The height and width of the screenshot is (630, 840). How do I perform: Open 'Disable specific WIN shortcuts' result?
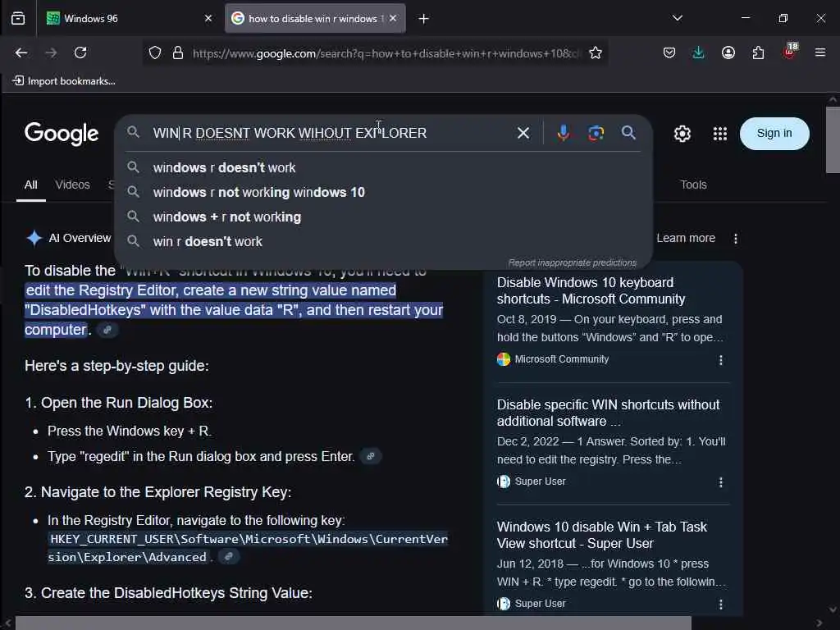[x=608, y=413]
